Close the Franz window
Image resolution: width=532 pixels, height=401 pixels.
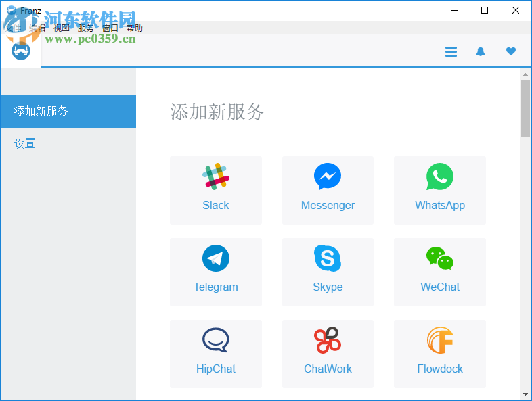coord(515,11)
